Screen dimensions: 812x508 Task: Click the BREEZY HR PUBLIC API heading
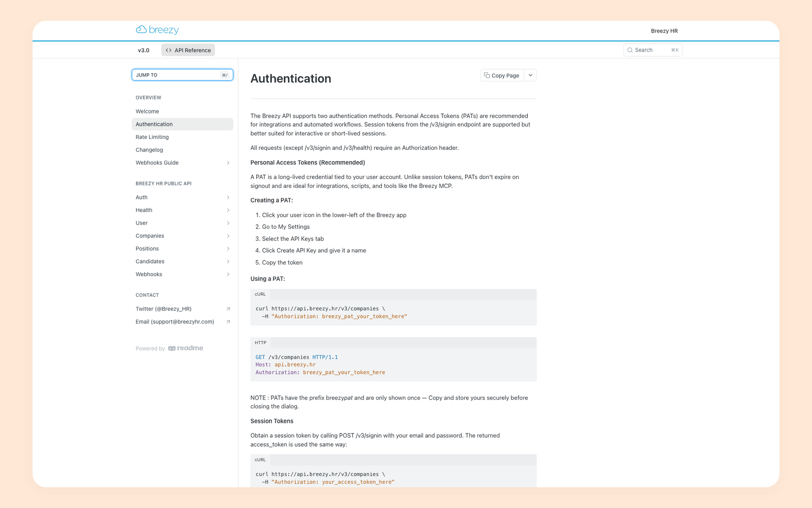tap(164, 184)
